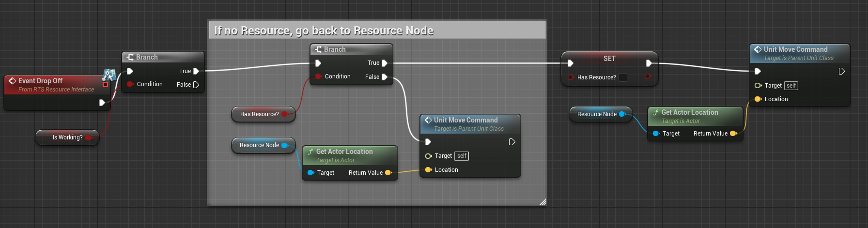Image resolution: width=868 pixels, height=228 pixels.
Task: Click Return Value pin of Get Actor Location in comment
Action: click(388, 173)
